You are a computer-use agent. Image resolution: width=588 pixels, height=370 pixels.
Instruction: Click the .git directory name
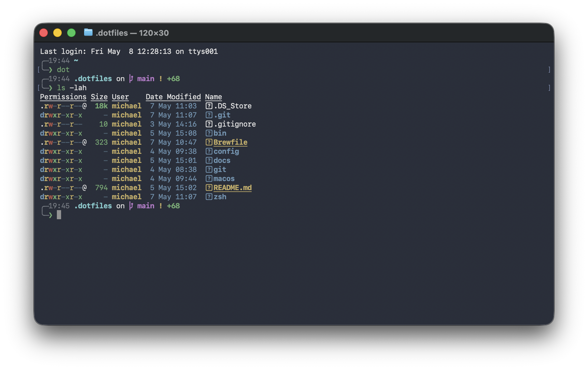pyautogui.click(x=222, y=115)
